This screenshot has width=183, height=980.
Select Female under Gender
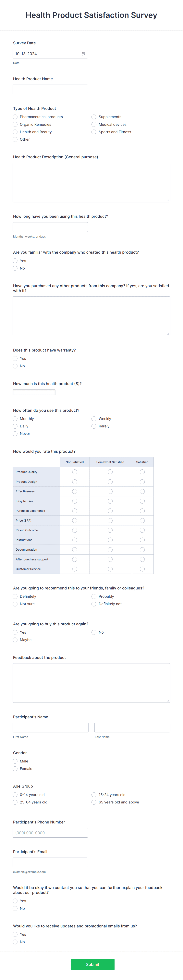point(15,769)
